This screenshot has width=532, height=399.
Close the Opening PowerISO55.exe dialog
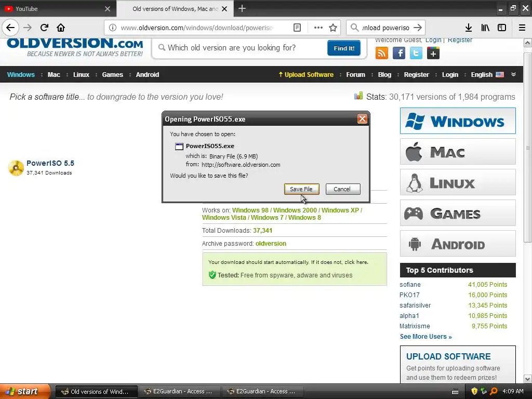pyautogui.click(x=362, y=119)
